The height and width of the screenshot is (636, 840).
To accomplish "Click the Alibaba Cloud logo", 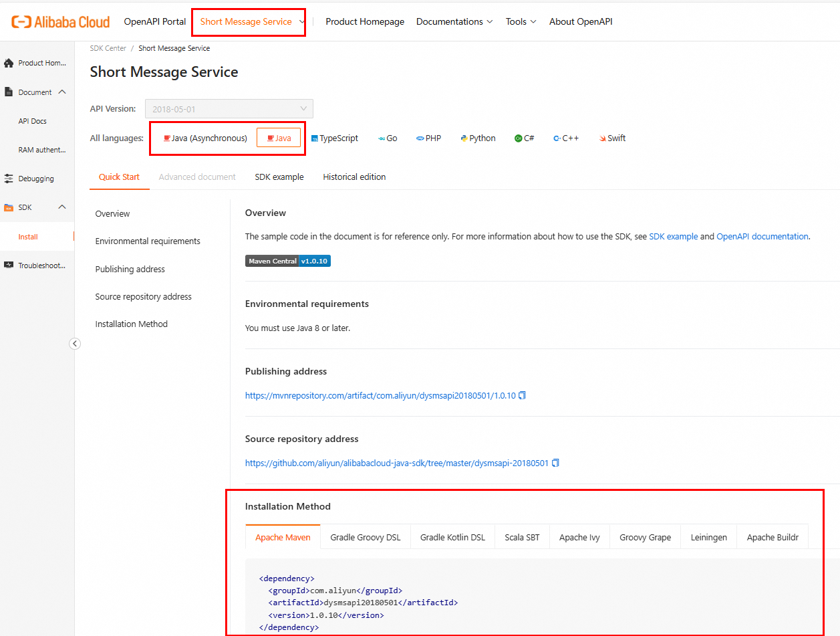I will tap(60, 22).
